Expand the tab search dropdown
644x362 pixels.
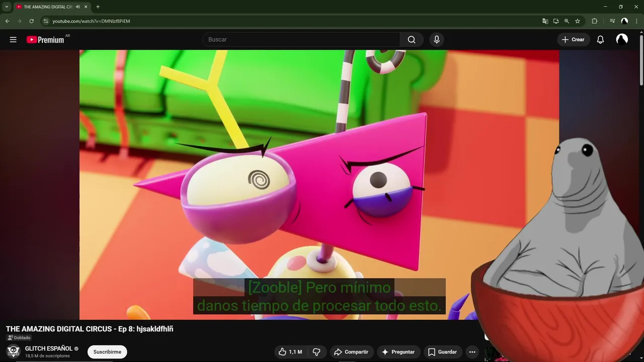(7, 7)
